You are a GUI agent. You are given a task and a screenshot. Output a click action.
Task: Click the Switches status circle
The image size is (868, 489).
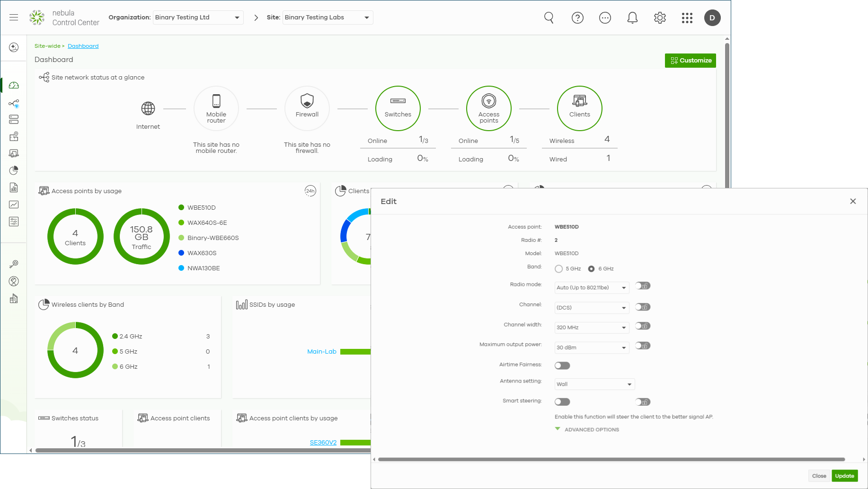coord(398,108)
